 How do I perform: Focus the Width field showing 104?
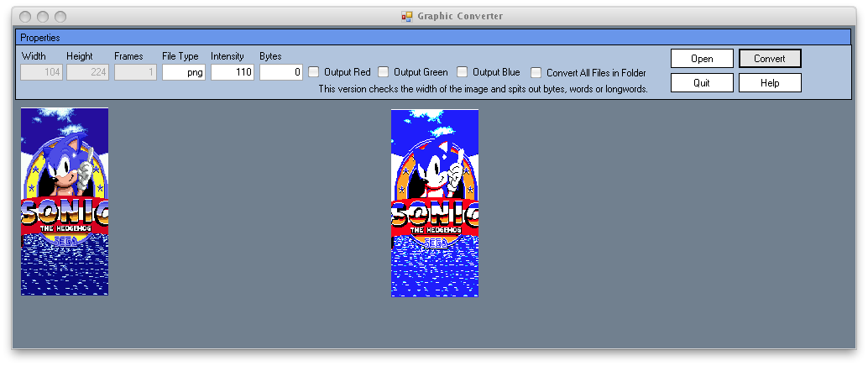click(42, 72)
